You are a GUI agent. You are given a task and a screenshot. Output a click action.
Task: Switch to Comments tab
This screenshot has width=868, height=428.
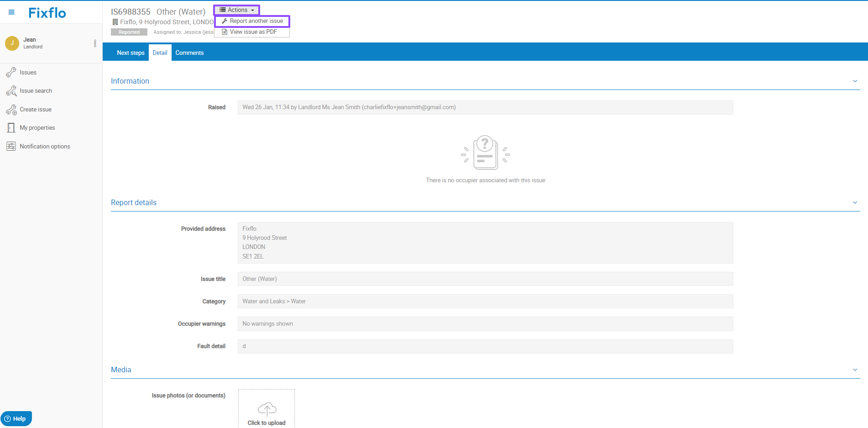click(x=189, y=53)
